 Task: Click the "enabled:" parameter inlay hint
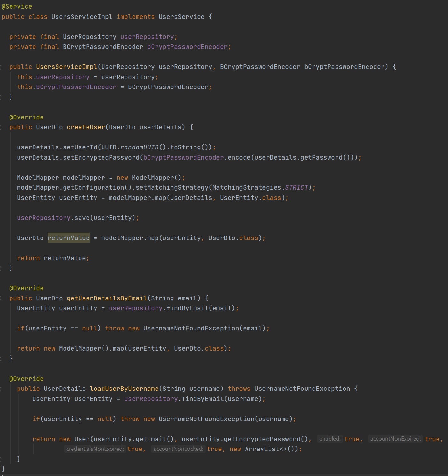(x=330, y=439)
